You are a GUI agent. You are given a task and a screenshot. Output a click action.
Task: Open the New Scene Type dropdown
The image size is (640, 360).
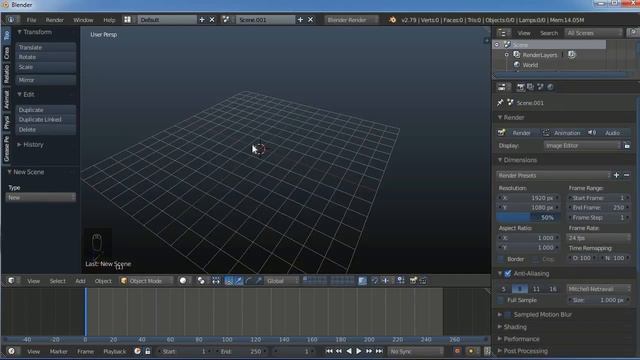pyautogui.click(x=41, y=198)
